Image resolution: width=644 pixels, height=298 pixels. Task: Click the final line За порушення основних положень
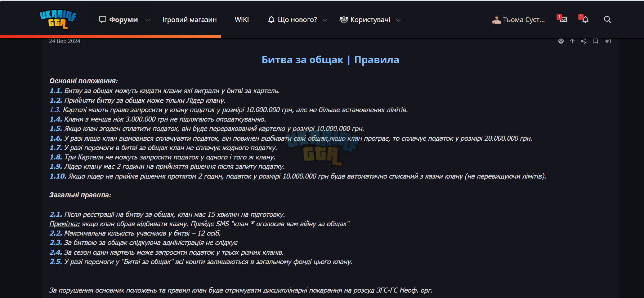tap(241, 290)
